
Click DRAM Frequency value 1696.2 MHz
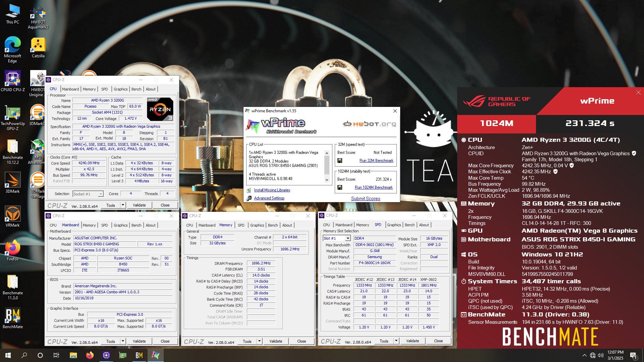pyautogui.click(x=261, y=263)
